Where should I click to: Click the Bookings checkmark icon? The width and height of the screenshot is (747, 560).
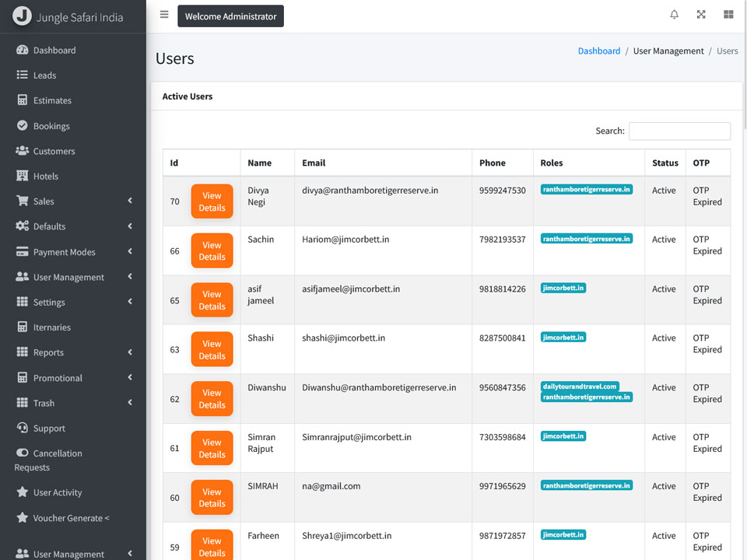pyautogui.click(x=22, y=125)
